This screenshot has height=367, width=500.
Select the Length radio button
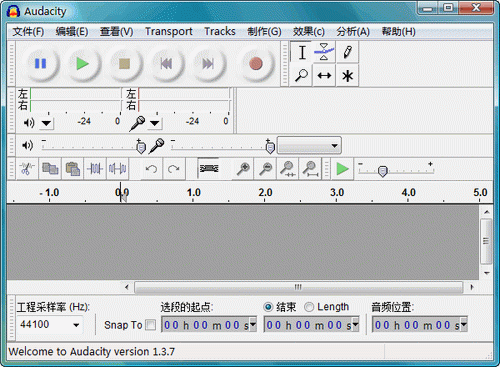[309, 307]
